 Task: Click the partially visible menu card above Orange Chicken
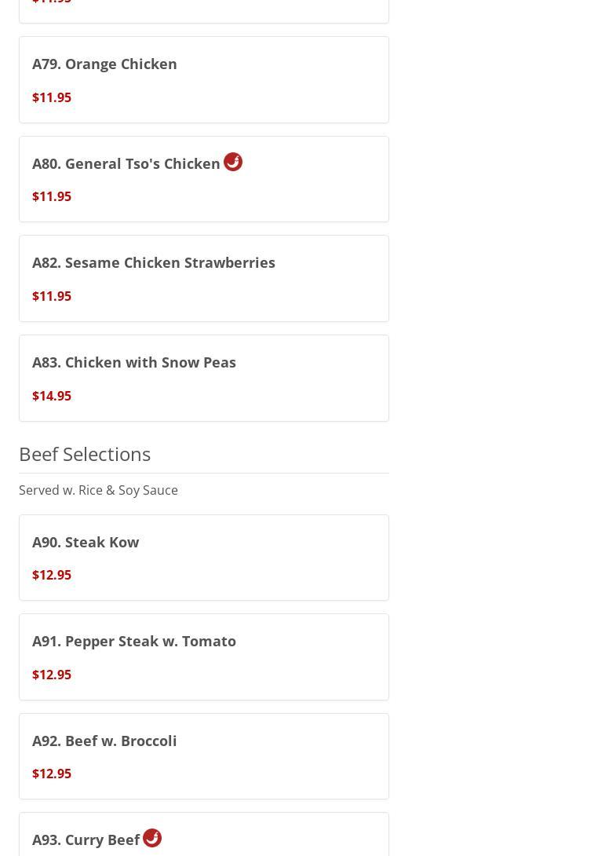(203, 9)
